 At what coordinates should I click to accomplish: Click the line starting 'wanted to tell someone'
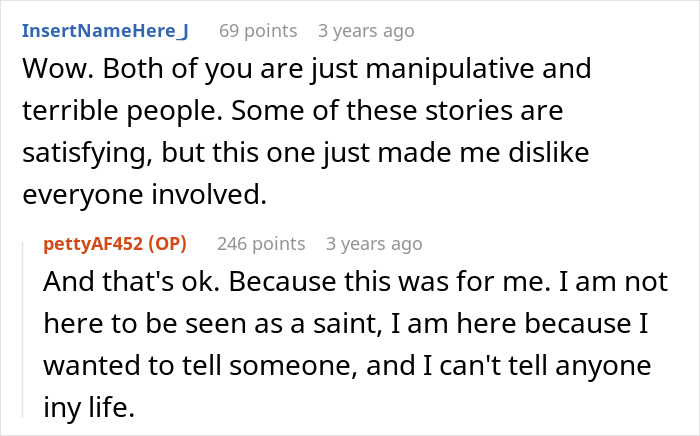pos(347,365)
